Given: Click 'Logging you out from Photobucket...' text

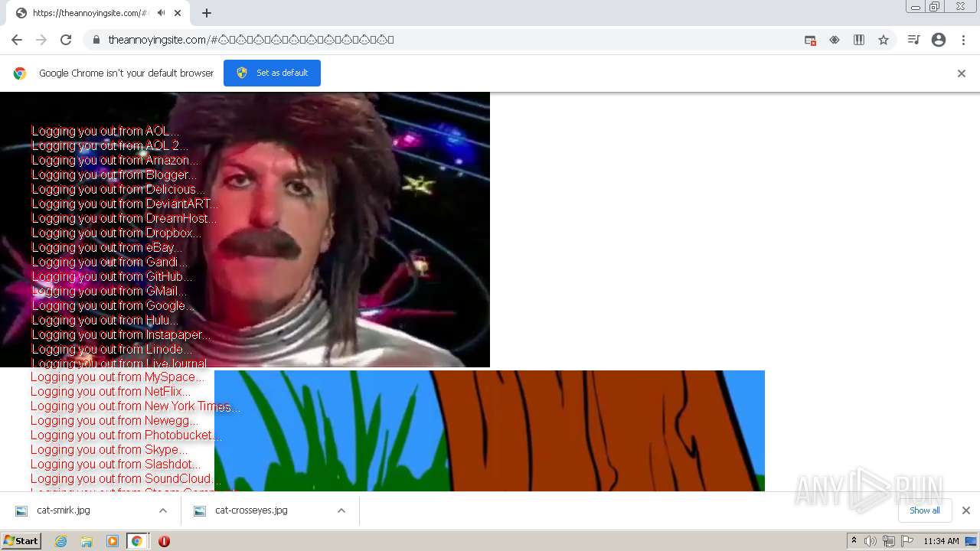Looking at the screenshot, I should [126, 435].
